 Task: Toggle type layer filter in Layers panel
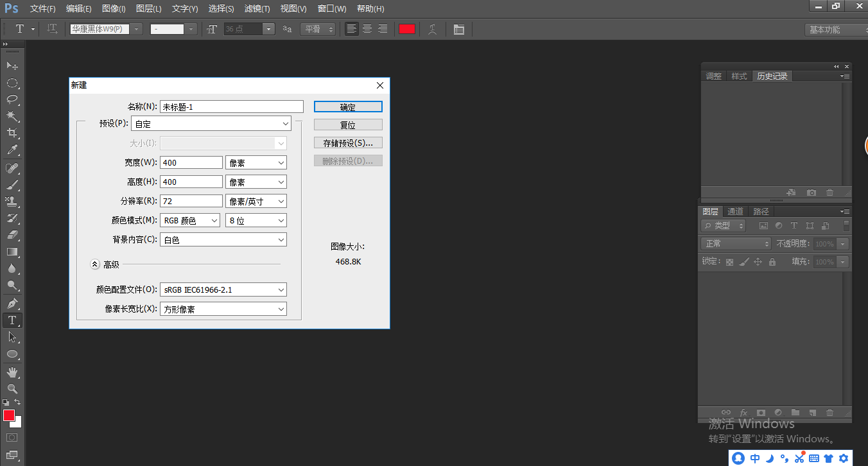click(794, 226)
